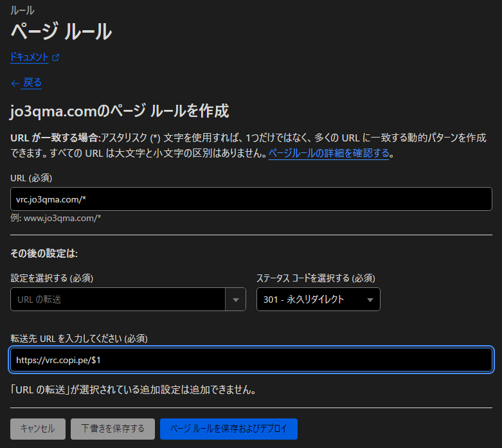Open the ページルールの詳細を確認する link
Screen dimensions: 502x448
(328, 154)
